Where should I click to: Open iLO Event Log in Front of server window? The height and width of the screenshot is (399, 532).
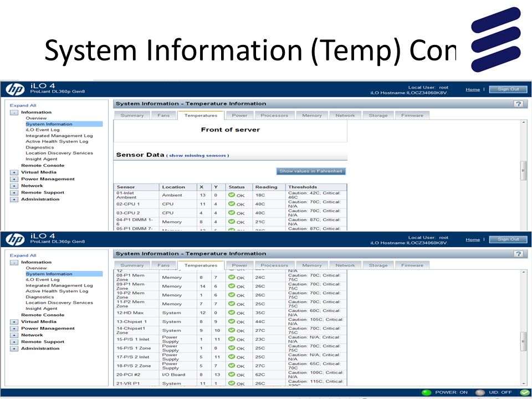tap(43, 130)
